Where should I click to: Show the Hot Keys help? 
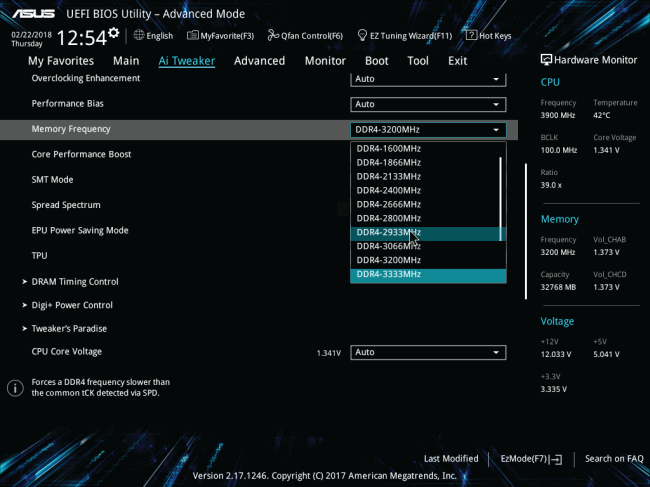tap(489, 36)
